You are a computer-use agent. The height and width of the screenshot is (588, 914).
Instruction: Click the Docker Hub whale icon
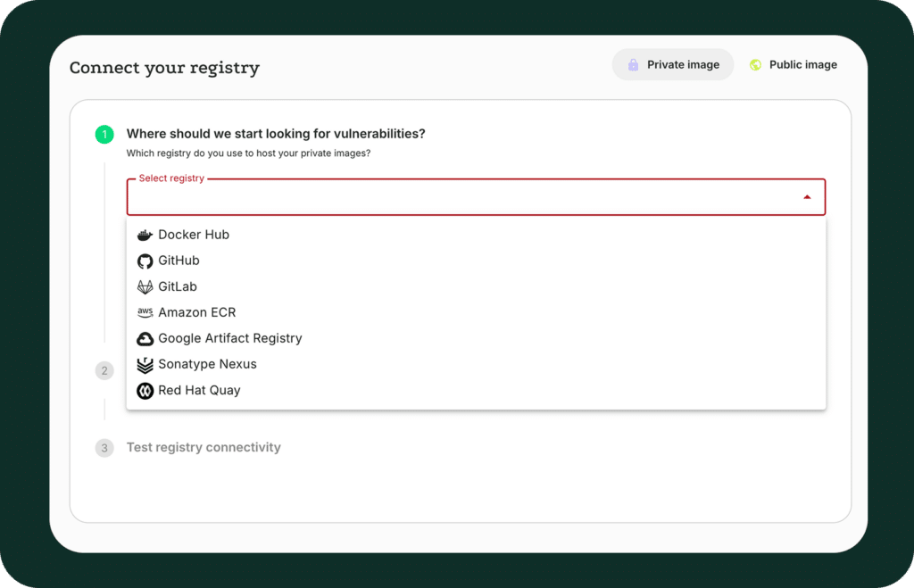145,235
